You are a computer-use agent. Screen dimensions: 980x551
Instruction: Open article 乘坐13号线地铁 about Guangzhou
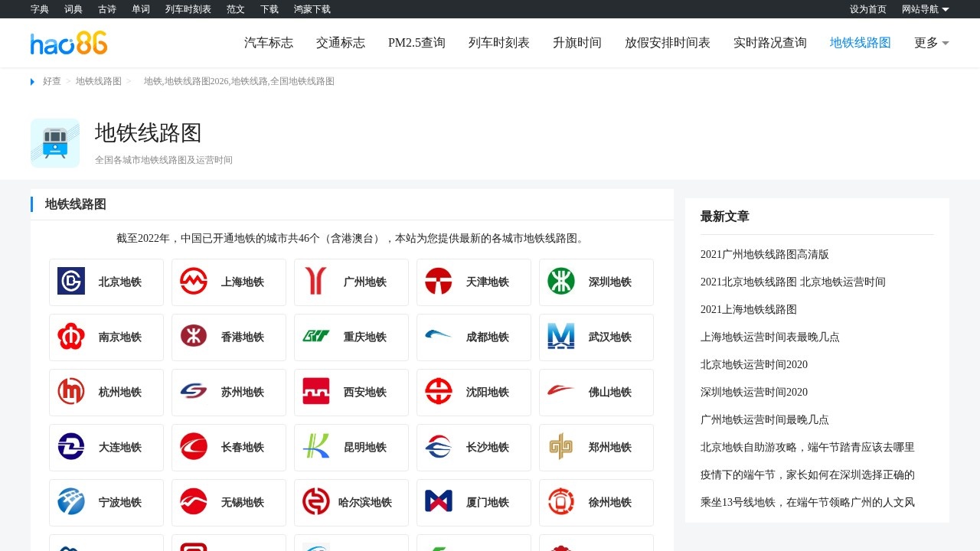(x=808, y=502)
